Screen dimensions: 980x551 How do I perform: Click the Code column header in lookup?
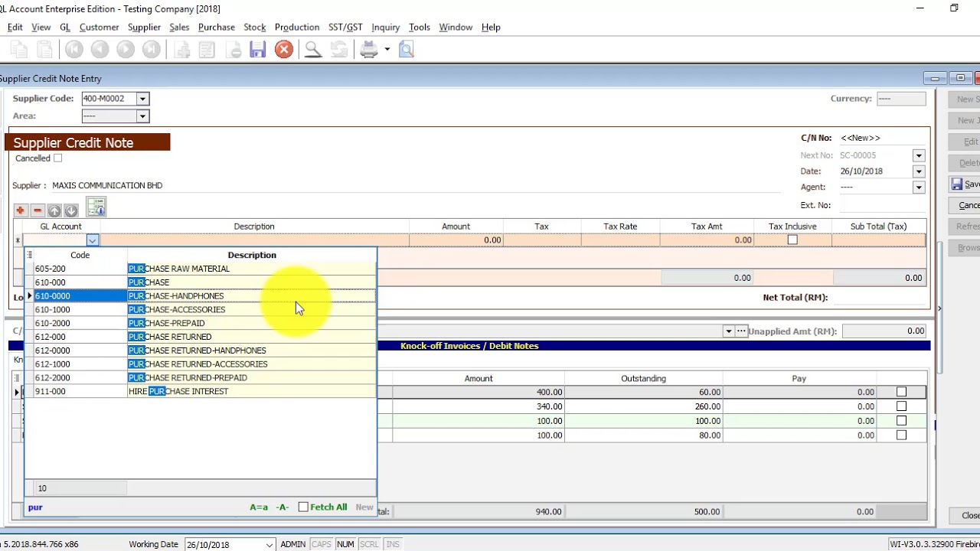(x=80, y=255)
